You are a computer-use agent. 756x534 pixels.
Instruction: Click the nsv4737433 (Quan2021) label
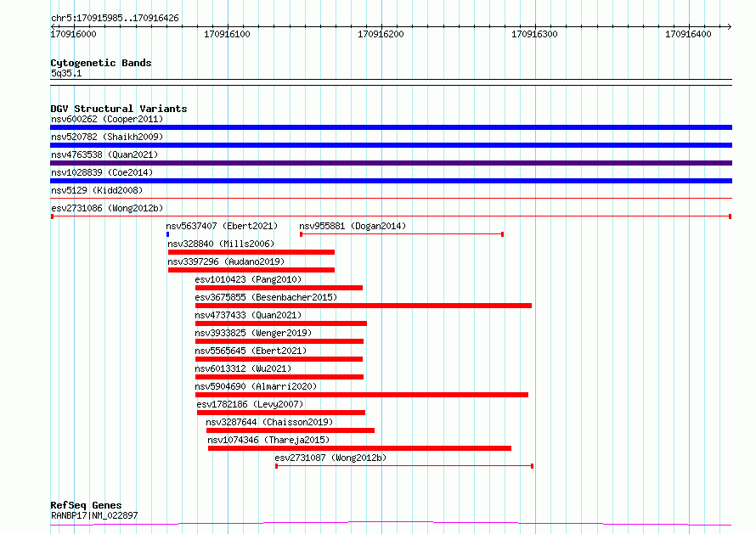[248, 315]
